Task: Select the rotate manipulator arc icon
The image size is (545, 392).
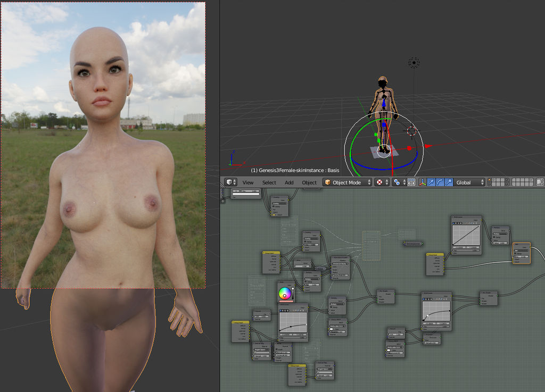Action: (x=440, y=182)
